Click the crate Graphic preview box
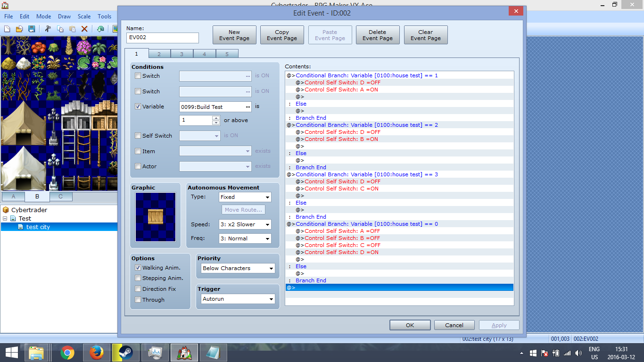 [x=156, y=217]
